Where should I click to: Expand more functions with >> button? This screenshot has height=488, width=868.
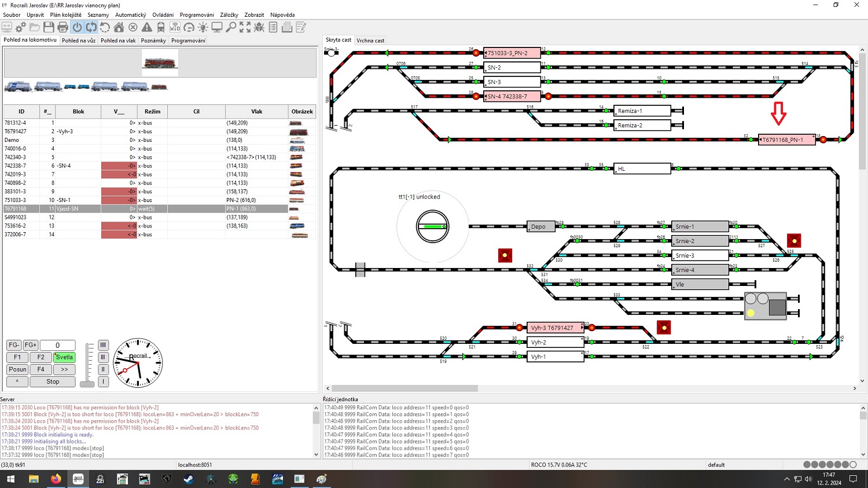[x=64, y=369]
